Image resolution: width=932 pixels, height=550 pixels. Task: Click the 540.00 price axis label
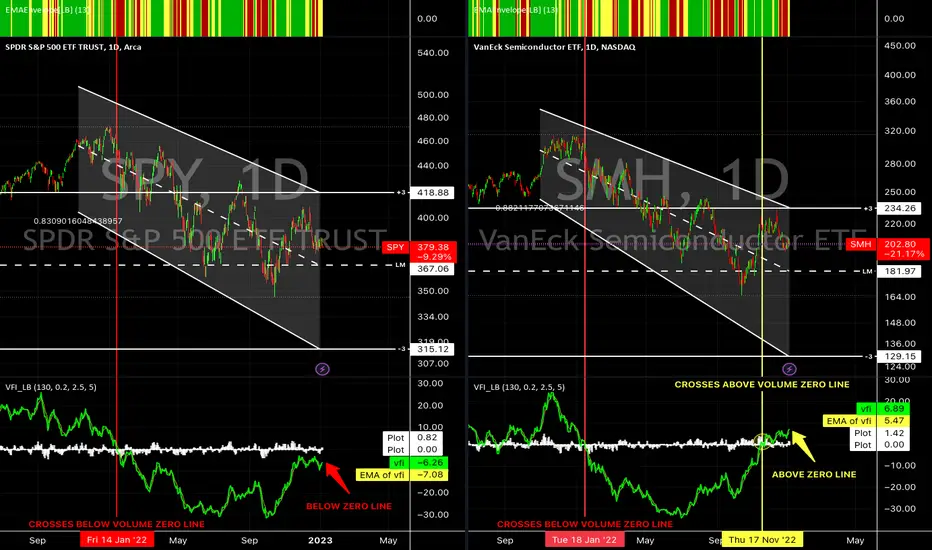click(x=433, y=53)
